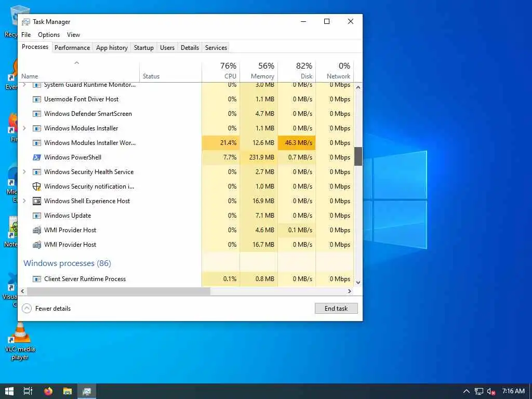Click the vertical scrollbar thumb
Image resolution: width=532 pixels, height=399 pixels.
[358, 156]
